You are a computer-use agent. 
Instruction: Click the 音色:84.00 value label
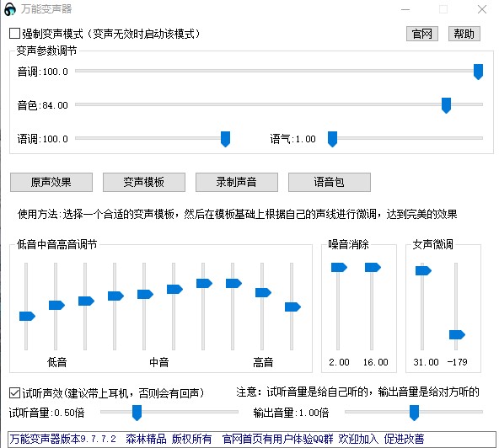pos(43,105)
